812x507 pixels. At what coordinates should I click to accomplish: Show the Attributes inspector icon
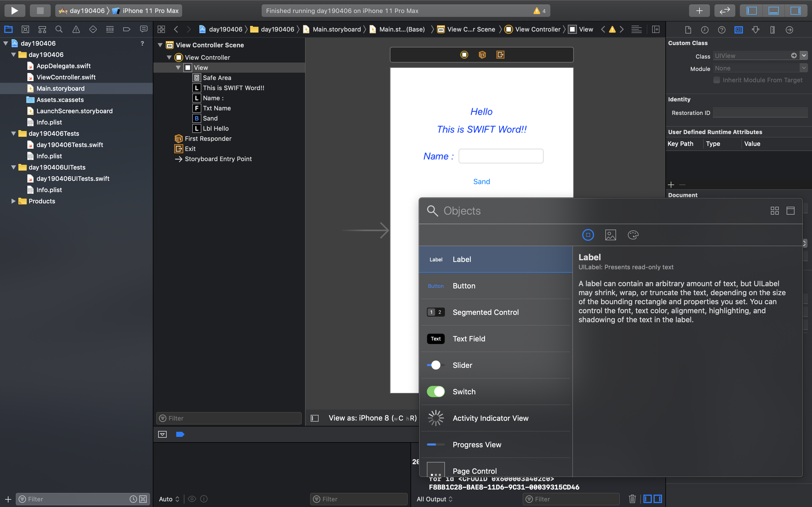point(755,30)
